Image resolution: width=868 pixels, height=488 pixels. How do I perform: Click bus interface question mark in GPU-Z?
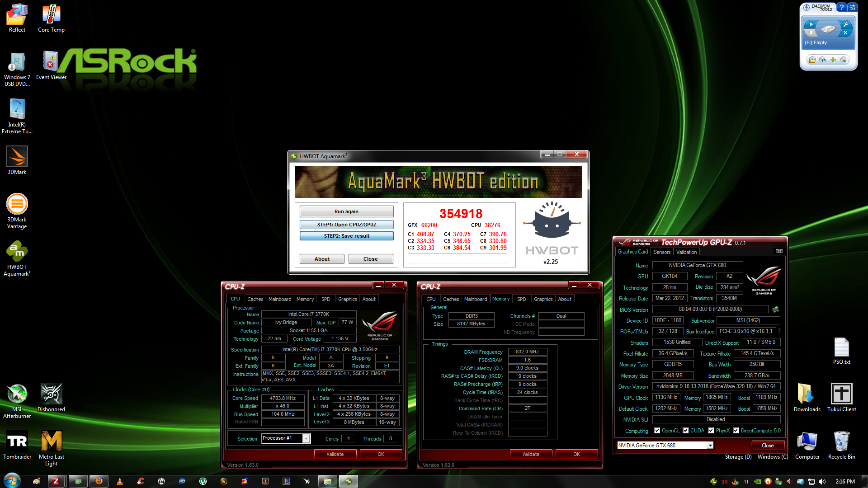pos(779,331)
